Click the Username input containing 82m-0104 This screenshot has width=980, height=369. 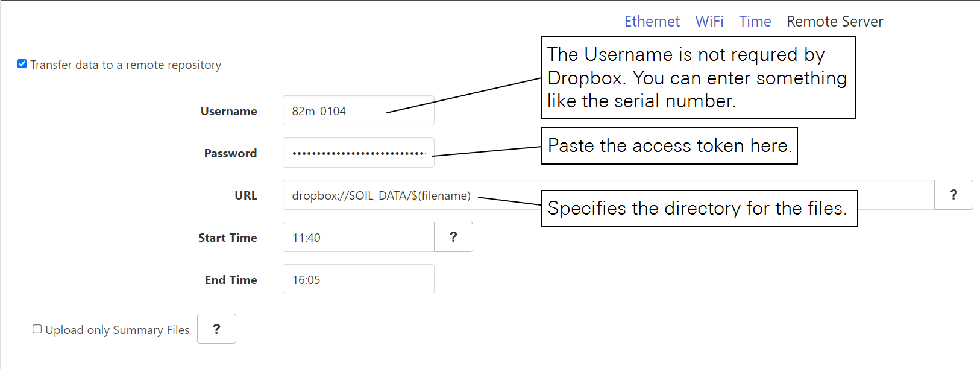pos(338,111)
